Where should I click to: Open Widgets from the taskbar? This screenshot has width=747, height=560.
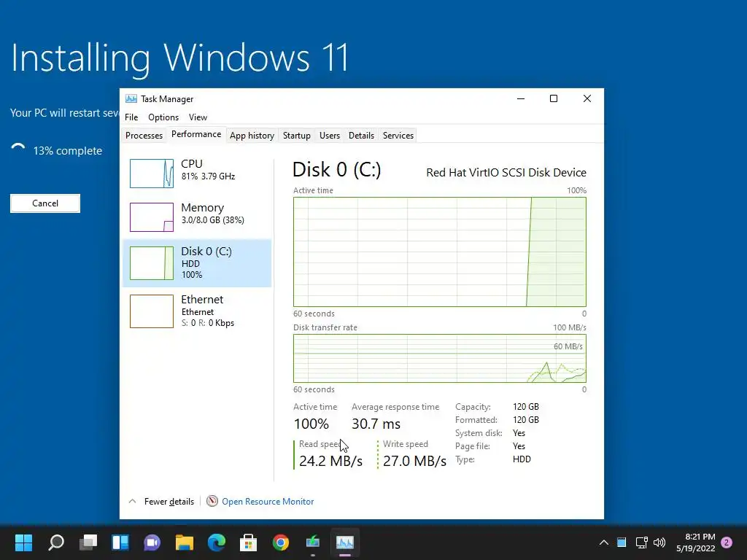click(120, 542)
